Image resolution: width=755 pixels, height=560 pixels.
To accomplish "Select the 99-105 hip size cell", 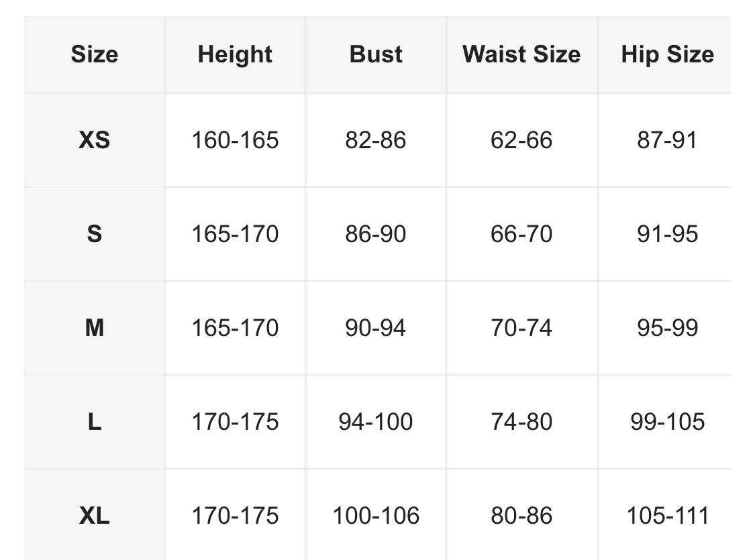I will tap(667, 422).
